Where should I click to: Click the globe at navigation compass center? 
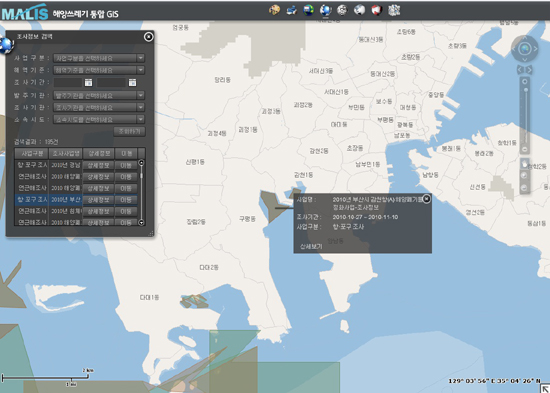coord(524,49)
